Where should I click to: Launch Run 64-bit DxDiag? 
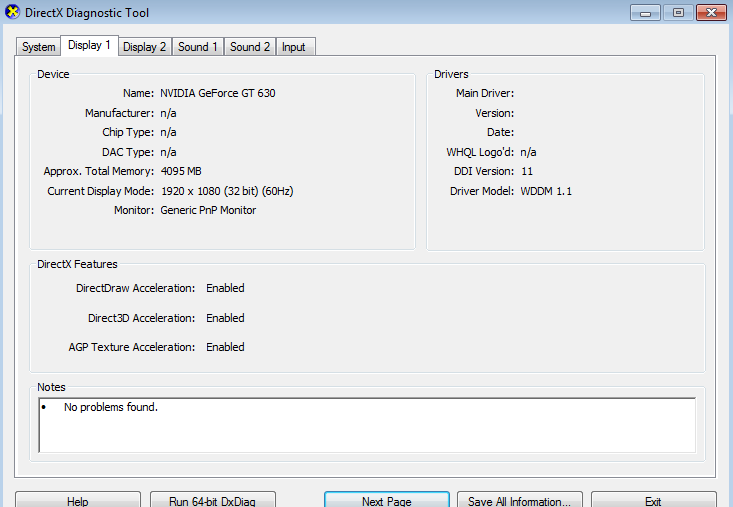tap(213, 500)
